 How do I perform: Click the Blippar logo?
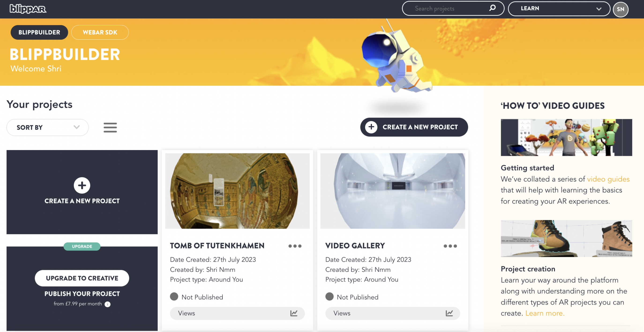tap(28, 9)
